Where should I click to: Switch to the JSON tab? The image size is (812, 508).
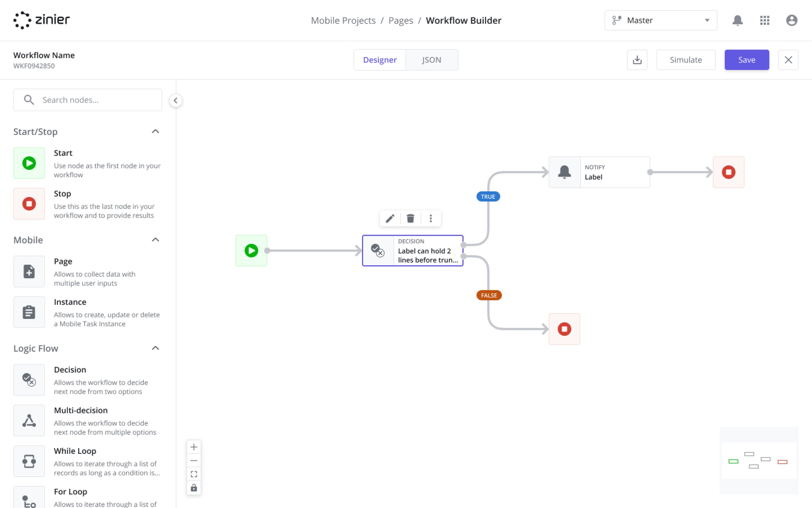pyautogui.click(x=432, y=59)
